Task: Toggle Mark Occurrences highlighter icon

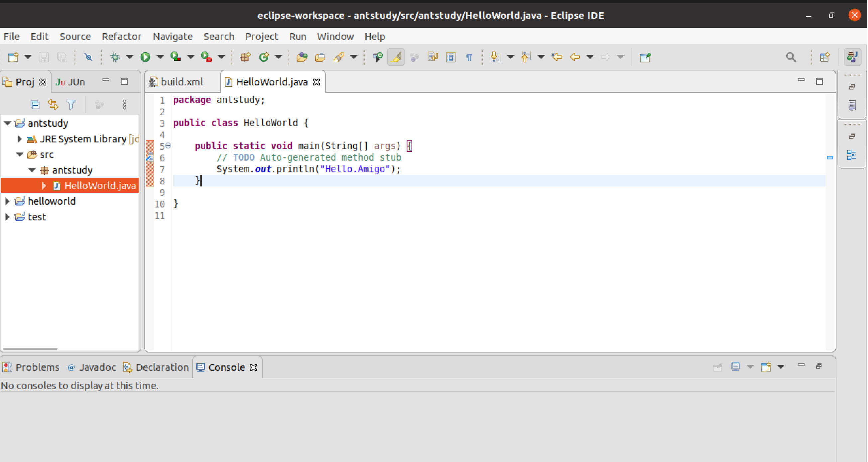Action: click(x=396, y=57)
